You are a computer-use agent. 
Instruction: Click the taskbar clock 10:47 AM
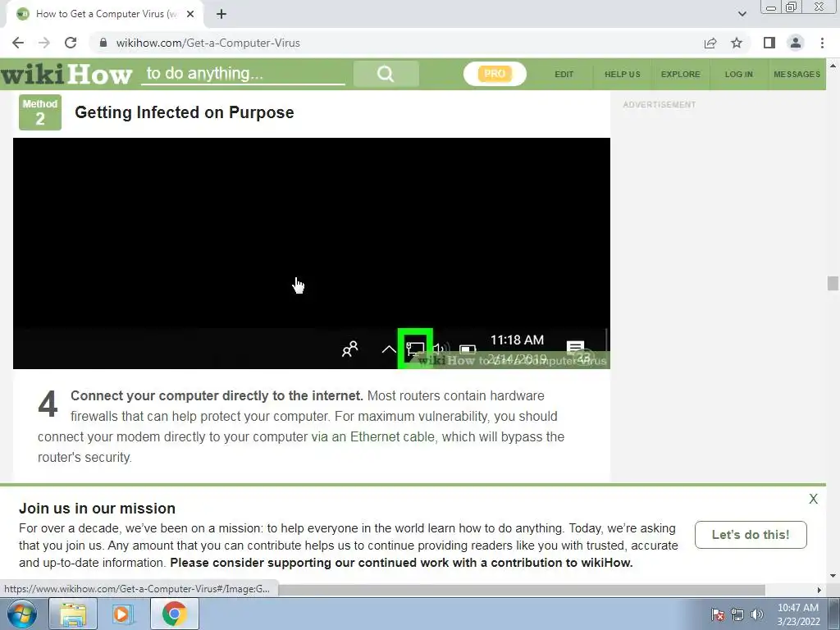tap(798, 614)
